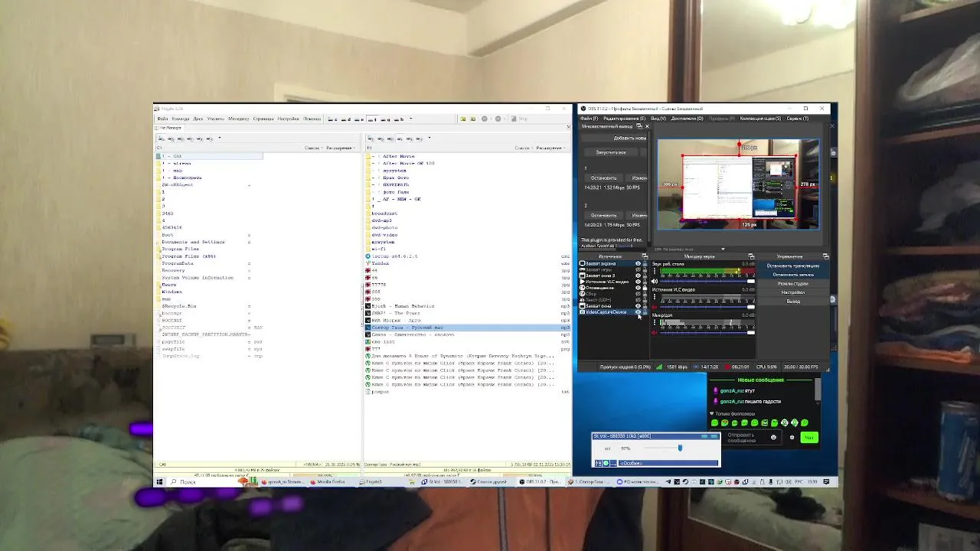Select Program Files folder in left panel
980x551 pixels.
(181, 249)
